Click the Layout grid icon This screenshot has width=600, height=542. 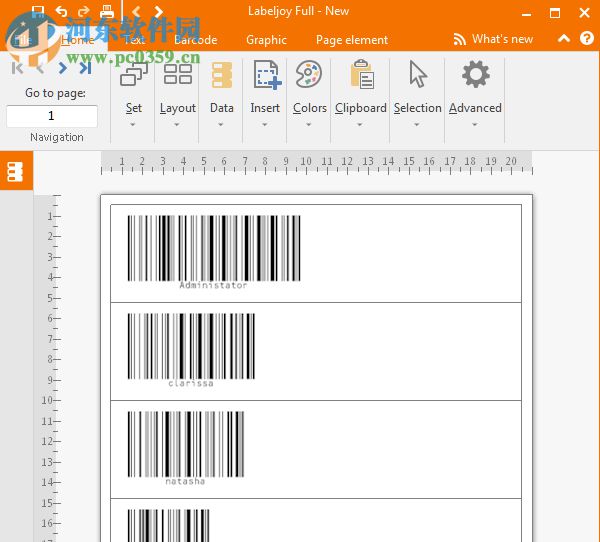(178, 74)
